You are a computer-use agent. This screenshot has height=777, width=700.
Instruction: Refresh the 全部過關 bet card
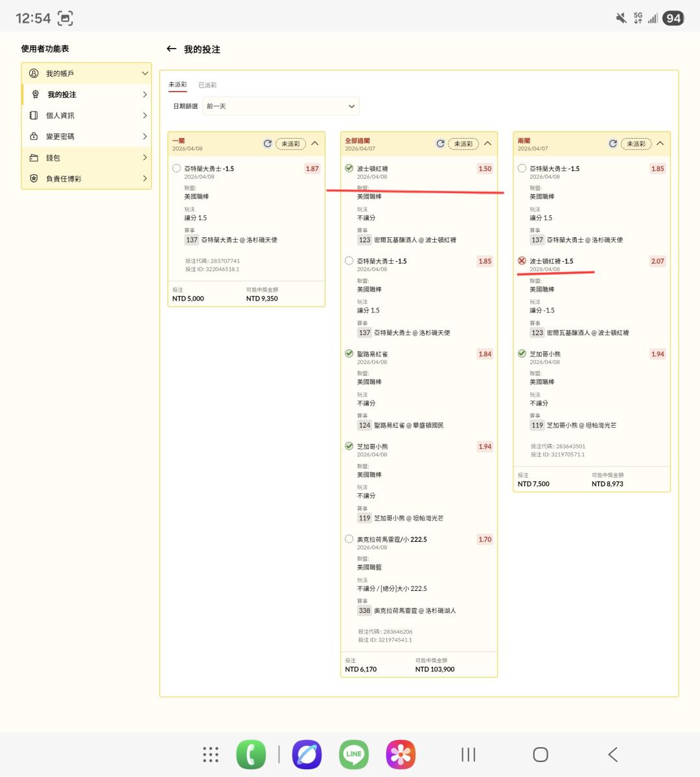click(x=440, y=143)
